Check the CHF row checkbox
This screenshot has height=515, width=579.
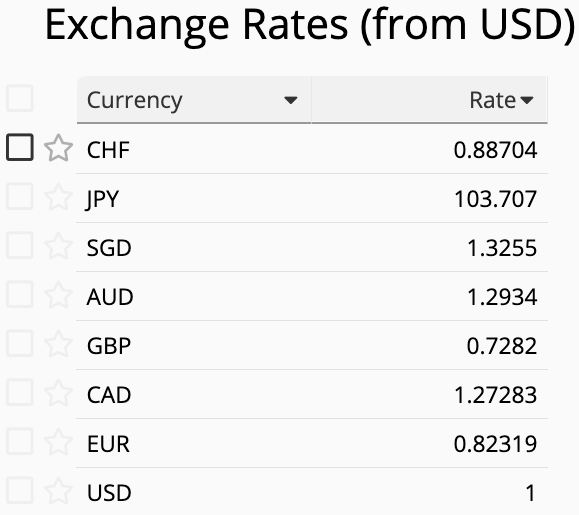pos(20,148)
